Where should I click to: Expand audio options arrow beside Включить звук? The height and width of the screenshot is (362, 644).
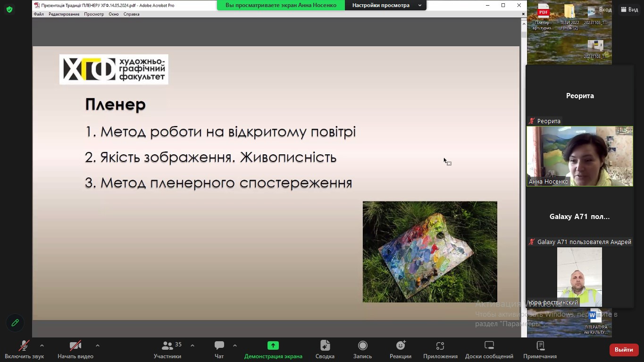click(42, 345)
